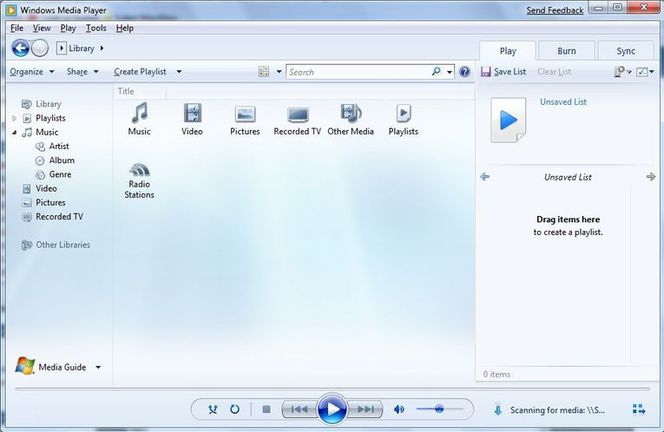Open the Organize dropdown
Image resolution: width=664 pixels, height=432 pixels.
tap(32, 72)
